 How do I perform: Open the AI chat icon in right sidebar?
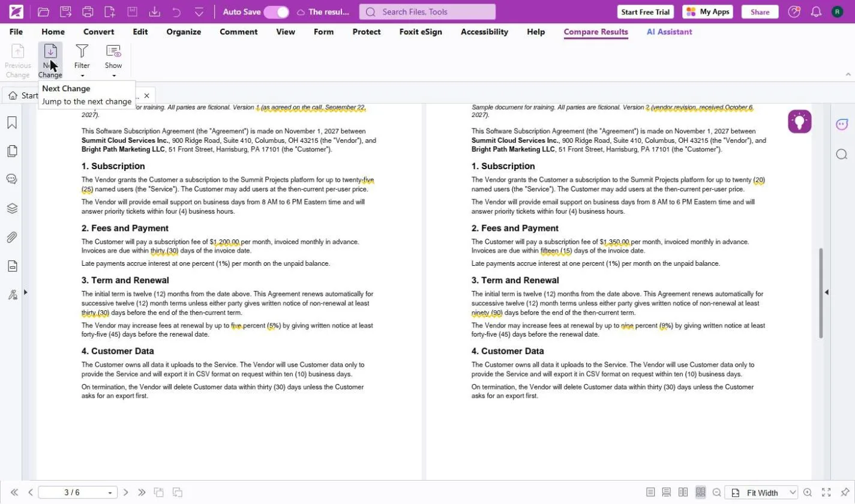point(842,124)
